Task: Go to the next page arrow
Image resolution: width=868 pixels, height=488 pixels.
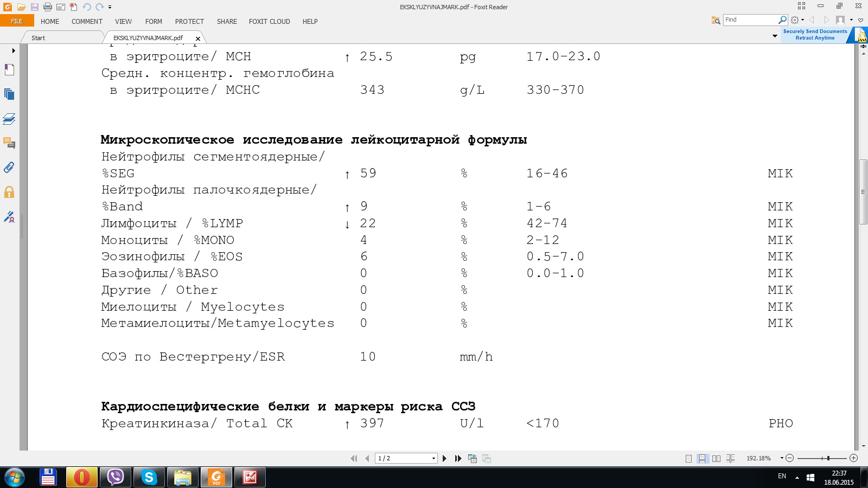Action: click(444, 458)
